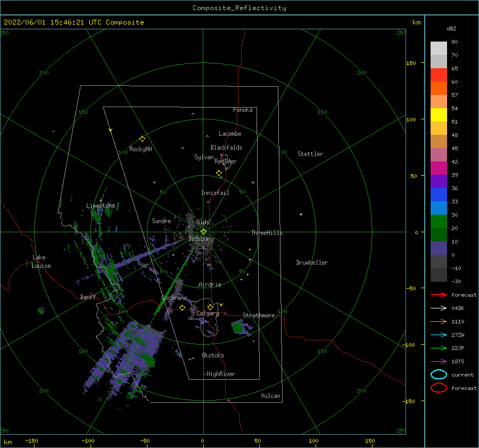Click the 45 dBZ pink color swatch
This screenshot has height=448, width=479.
click(x=439, y=154)
